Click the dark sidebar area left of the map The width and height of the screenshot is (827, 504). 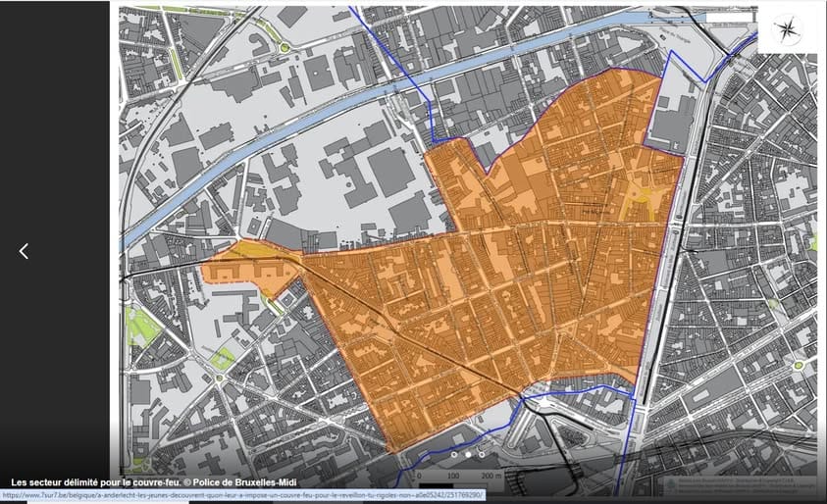pyautogui.click(x=54, y=147)
